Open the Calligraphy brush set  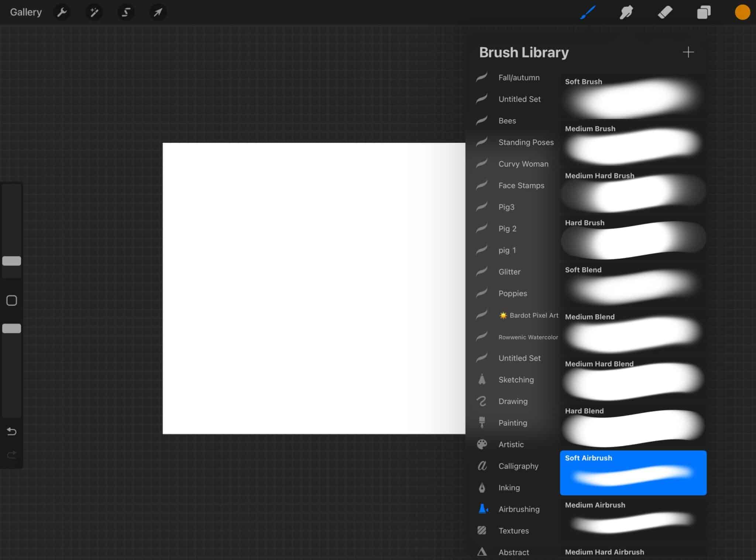point(518,466)
